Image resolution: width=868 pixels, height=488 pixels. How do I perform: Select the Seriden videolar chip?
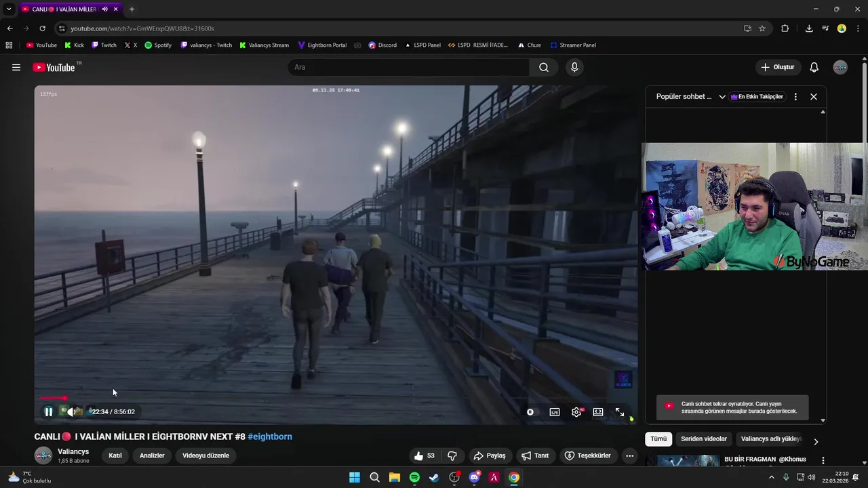click(704, 439)
